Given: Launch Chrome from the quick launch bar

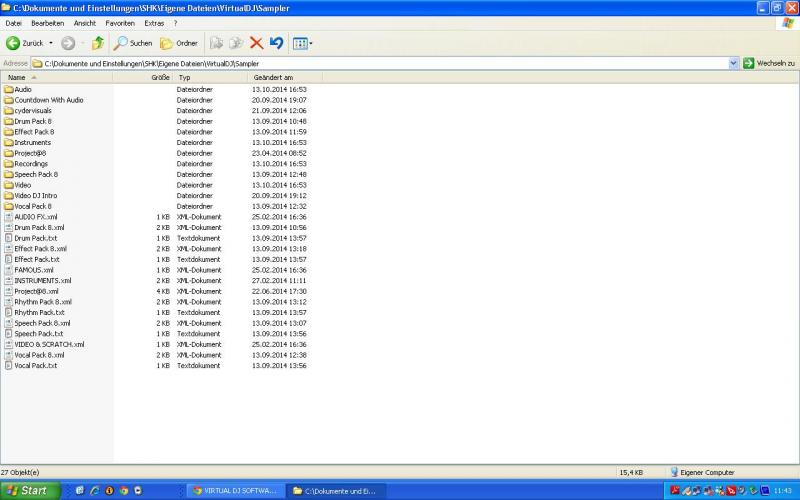Looking at the screenshot, I should (123, 491).
